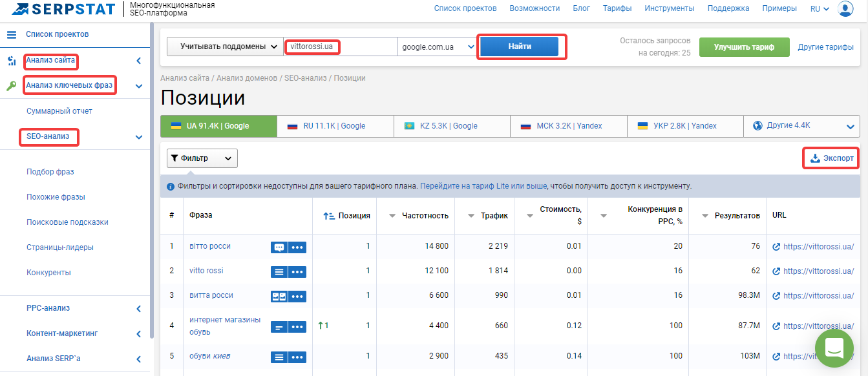The image size is (868, 376).
Task: Open Примеры in the top navigation
Action: pos(779,9)
